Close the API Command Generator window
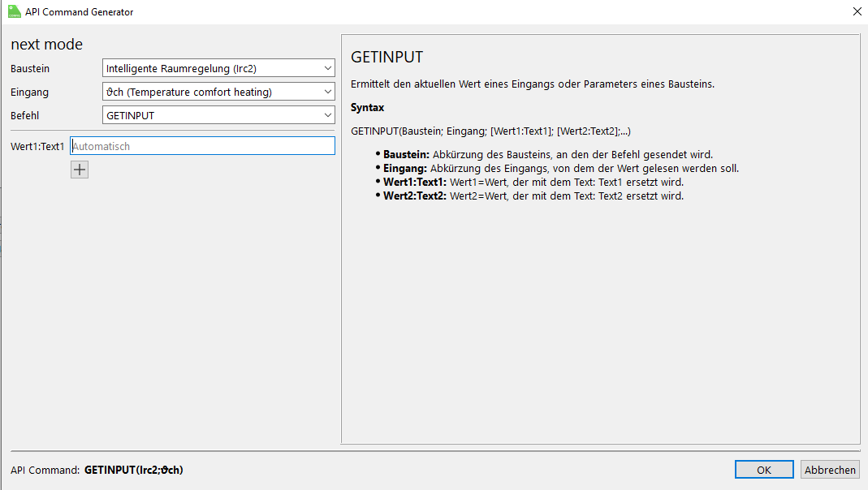Screen dimensions: 868x490 coord(857,11)
